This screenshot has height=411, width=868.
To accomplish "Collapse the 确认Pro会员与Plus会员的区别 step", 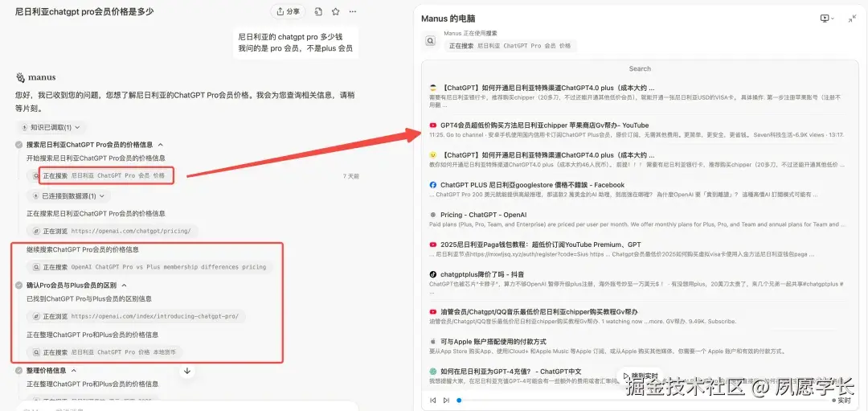I will tap(124, 286).
